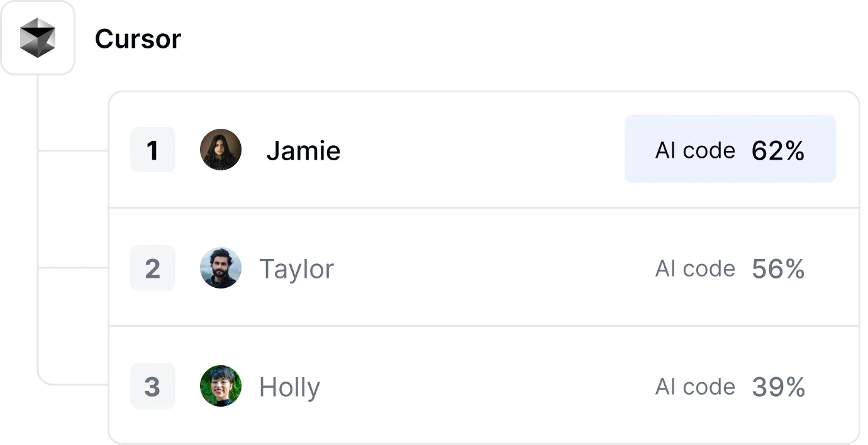Image resolution: width=868 pixels, height=445 pixels.
Task: Select the name Jamie
Action: 303,151
